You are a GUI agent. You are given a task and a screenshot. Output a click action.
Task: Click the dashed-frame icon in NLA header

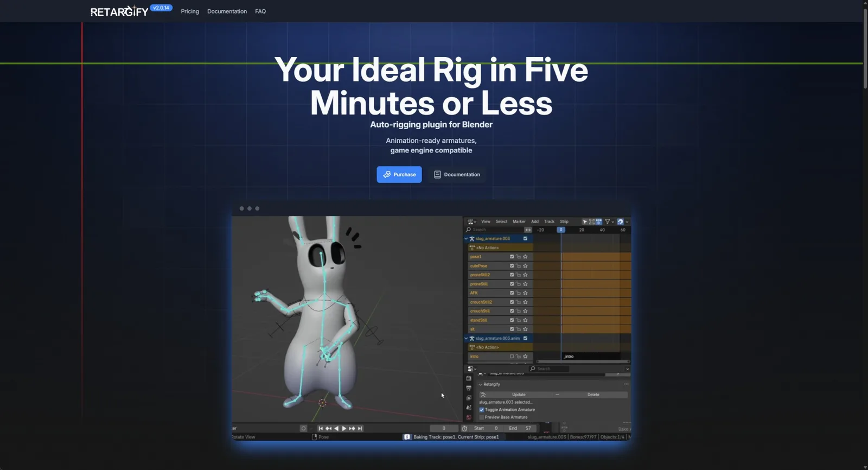(x=592, y=221)
